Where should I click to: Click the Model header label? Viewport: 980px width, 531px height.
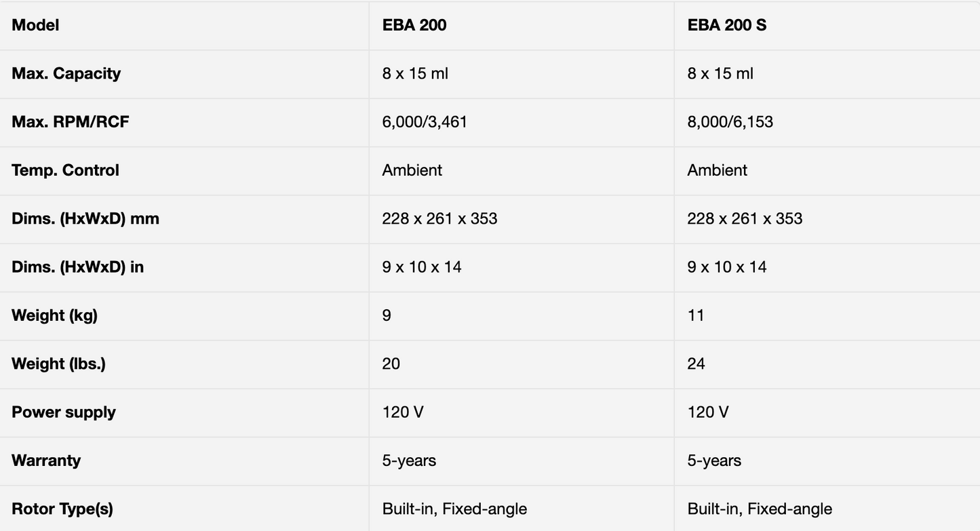(35, 25)
